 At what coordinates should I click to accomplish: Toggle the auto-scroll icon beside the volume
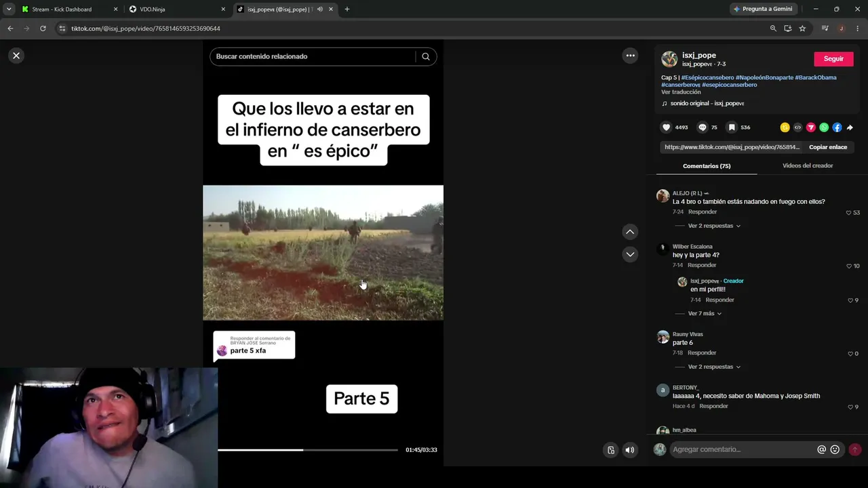click(611, 449)
